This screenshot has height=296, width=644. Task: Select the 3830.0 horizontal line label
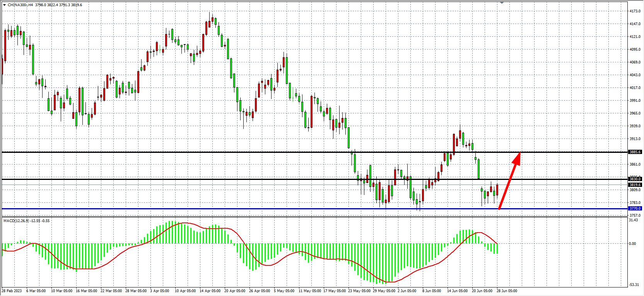pos(635,179)
